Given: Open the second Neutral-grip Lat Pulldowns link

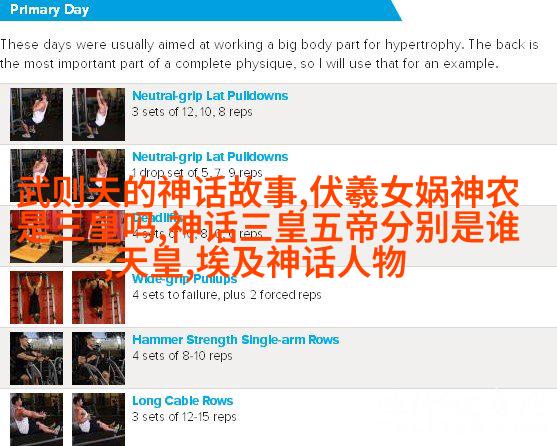Looking at the screenshot, I should click(210, 157).
